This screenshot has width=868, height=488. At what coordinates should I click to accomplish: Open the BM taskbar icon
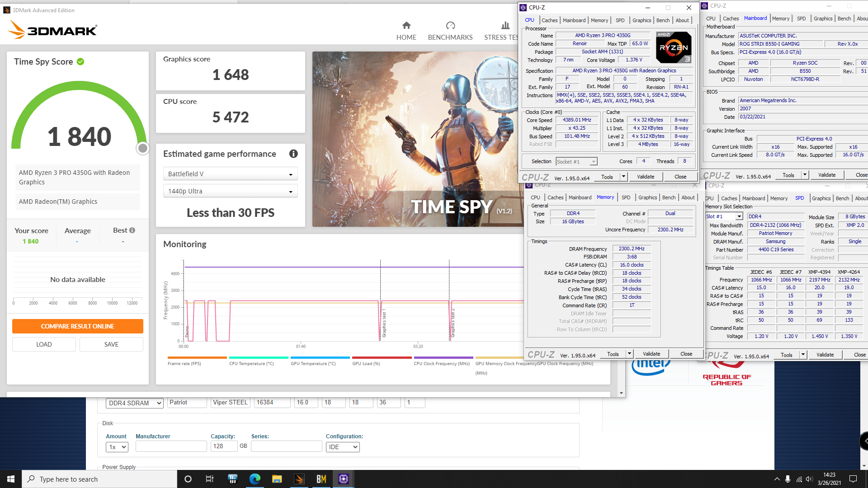pos(321,479)
